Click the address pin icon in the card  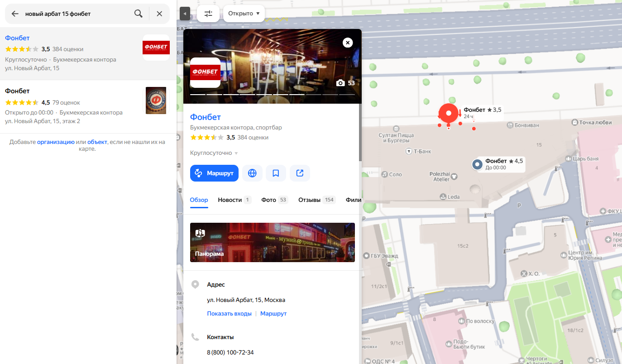point(195,284)
